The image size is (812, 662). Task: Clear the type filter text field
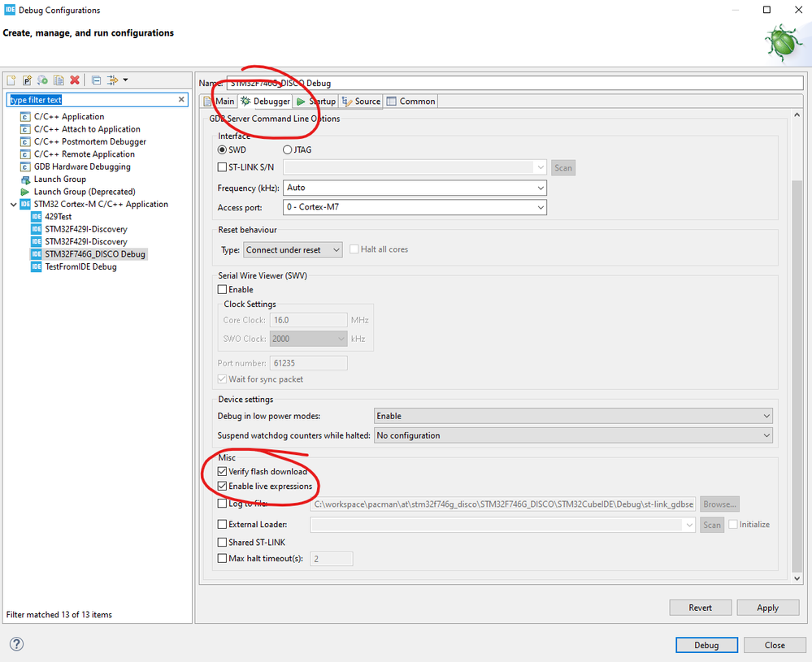(x=181, y=99)
